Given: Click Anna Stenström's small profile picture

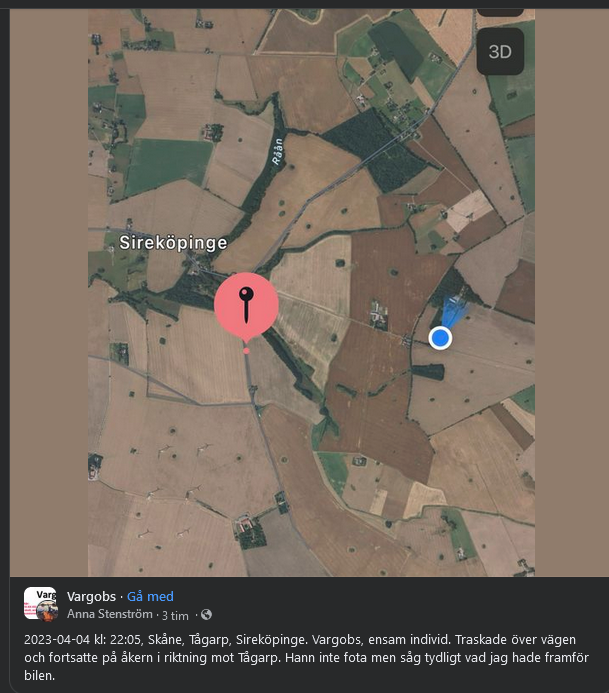Looking at the screenshot, I should [48, 611].
